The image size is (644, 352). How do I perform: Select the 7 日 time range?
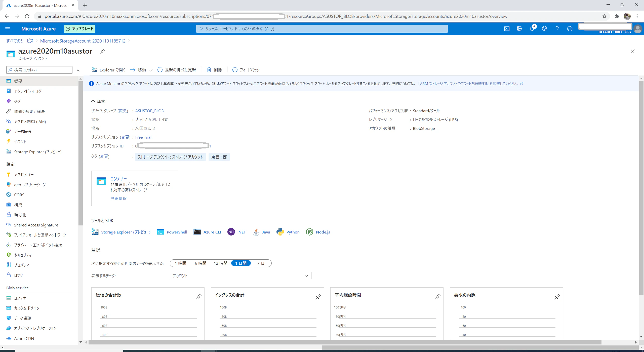click(x=261, y=263)
